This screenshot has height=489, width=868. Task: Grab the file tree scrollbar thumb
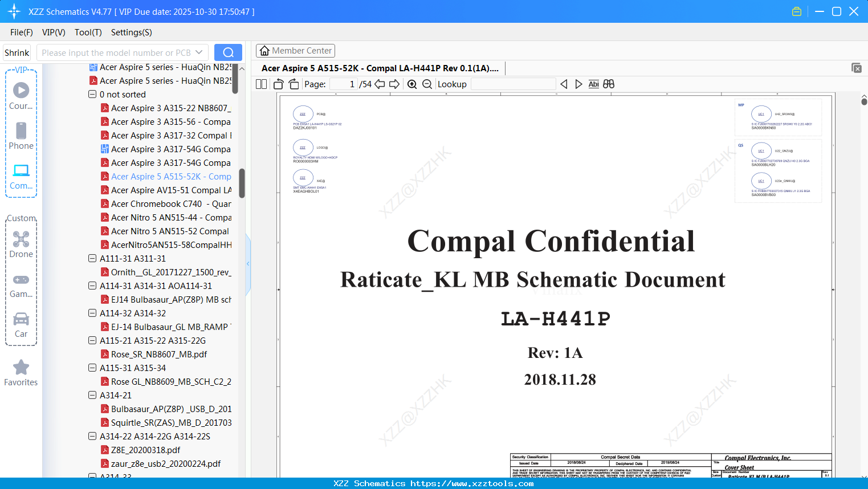pyautogui.click(x=242, y=183)
